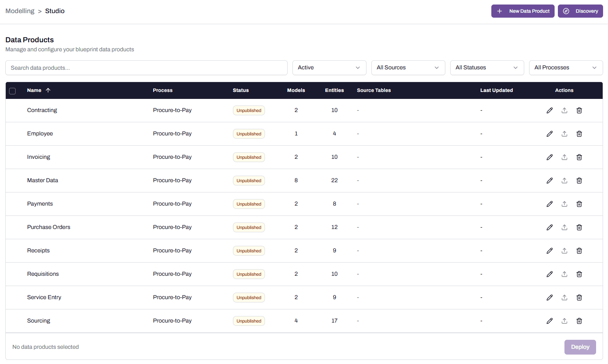Remove Invoicing with trash icon

579,157
